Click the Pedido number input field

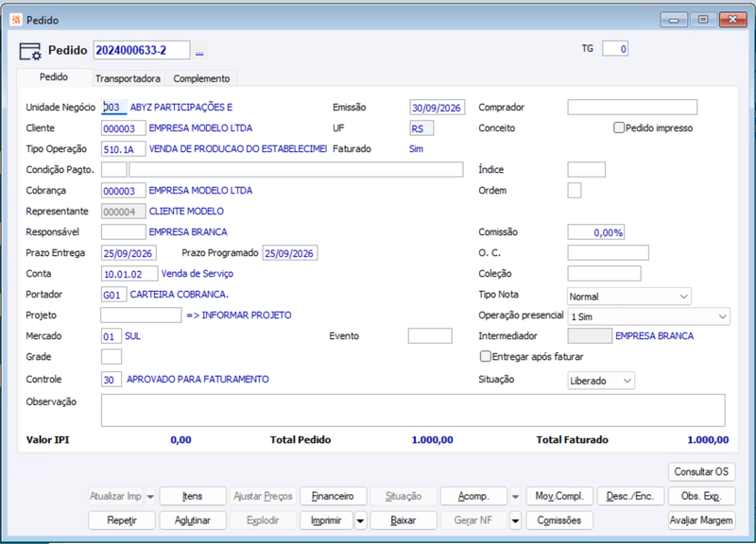pos(142,50)
